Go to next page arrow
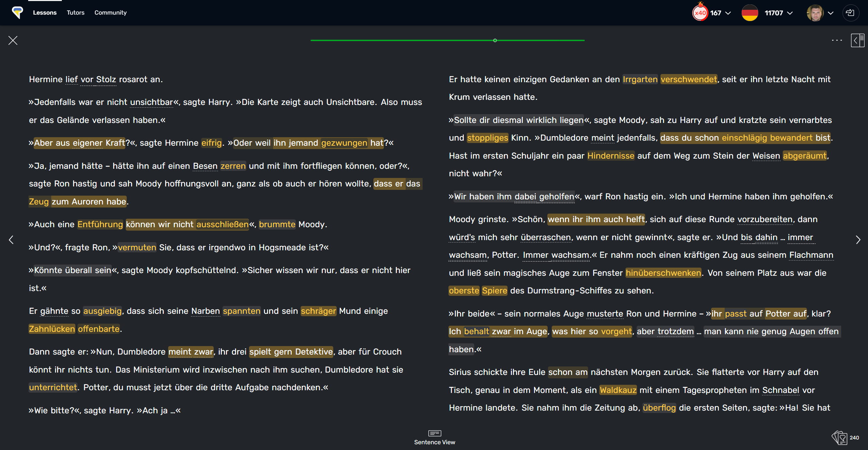The height and width of the screenshot is (450, 868). click(858, 240)
